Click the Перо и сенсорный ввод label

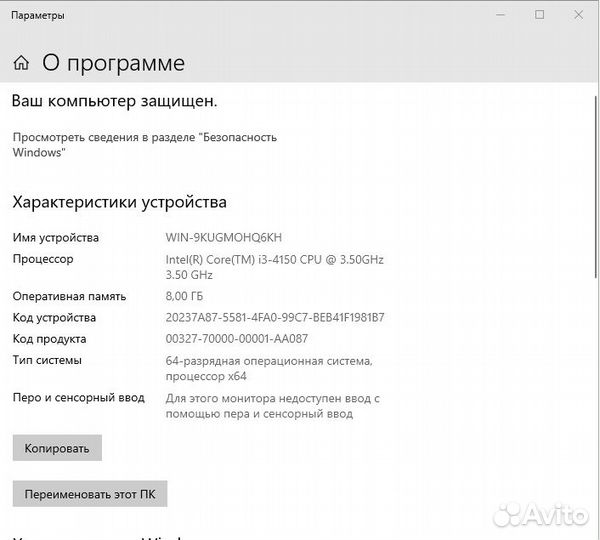(x=78, y=398)
